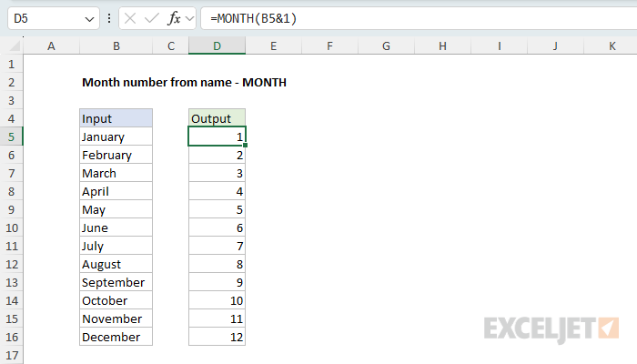Image resolution: width=637 pixels, height=364 pixels.
Task: Select output cell with value 10
Action: (217, 300)
